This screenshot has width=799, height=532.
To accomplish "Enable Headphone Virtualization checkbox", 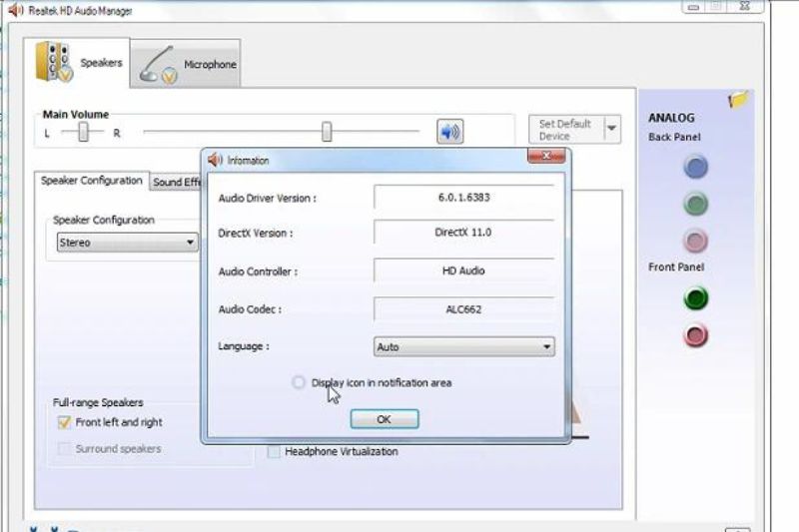I will (x=274, y=451).
